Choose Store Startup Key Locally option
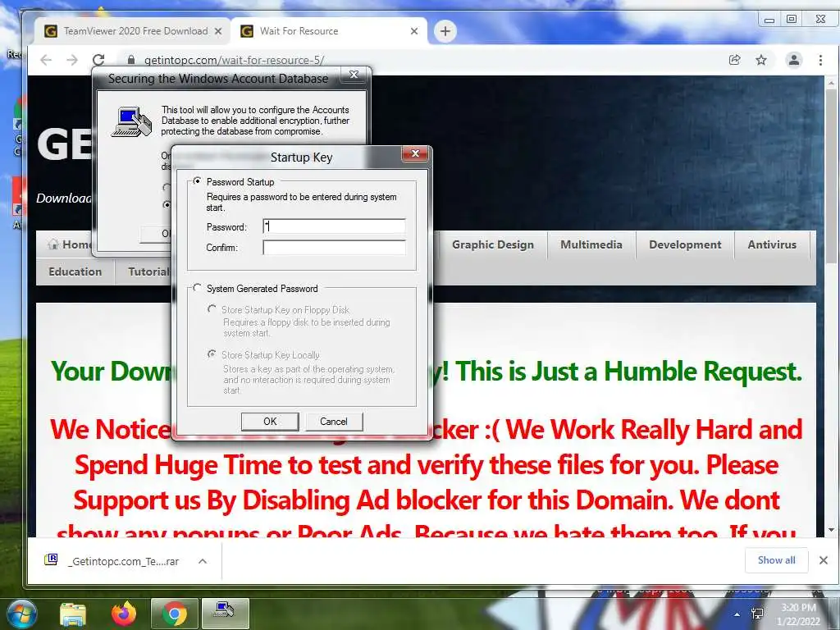Image resolution: width=840 pixels, height=630 pixels. (x=212, y=354)
